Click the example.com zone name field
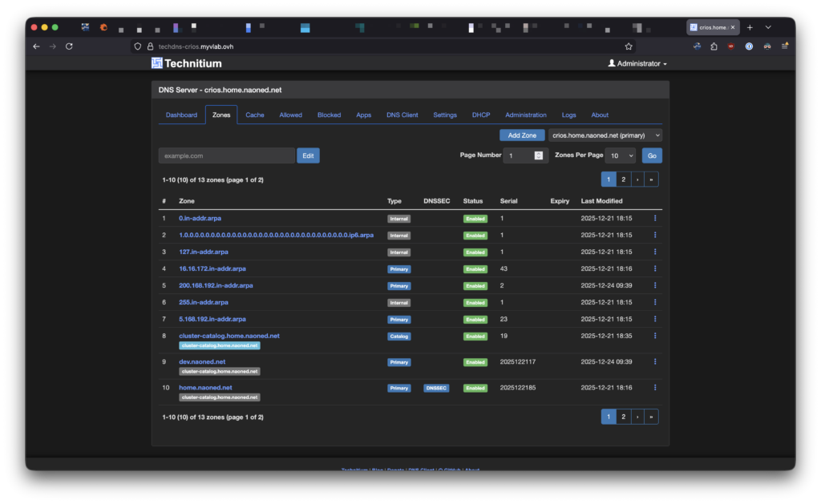The image size is (821, 504). point(227,155)
